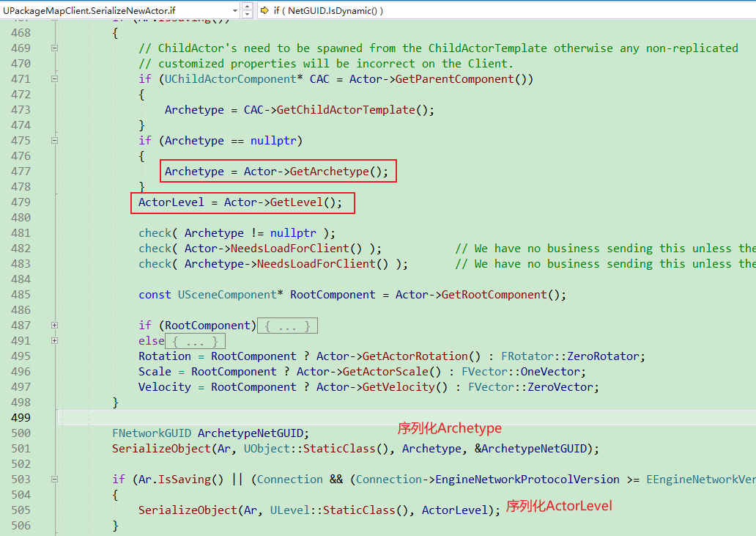
Task: Click the up arrow between the navigation dropdowns
Action: pos(247,7)
